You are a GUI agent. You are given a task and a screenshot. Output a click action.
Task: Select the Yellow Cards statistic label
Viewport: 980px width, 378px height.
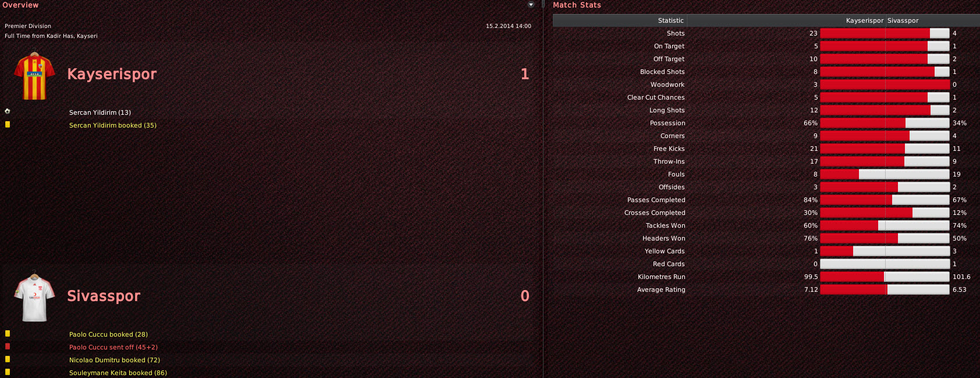click(x=665, y=251)
